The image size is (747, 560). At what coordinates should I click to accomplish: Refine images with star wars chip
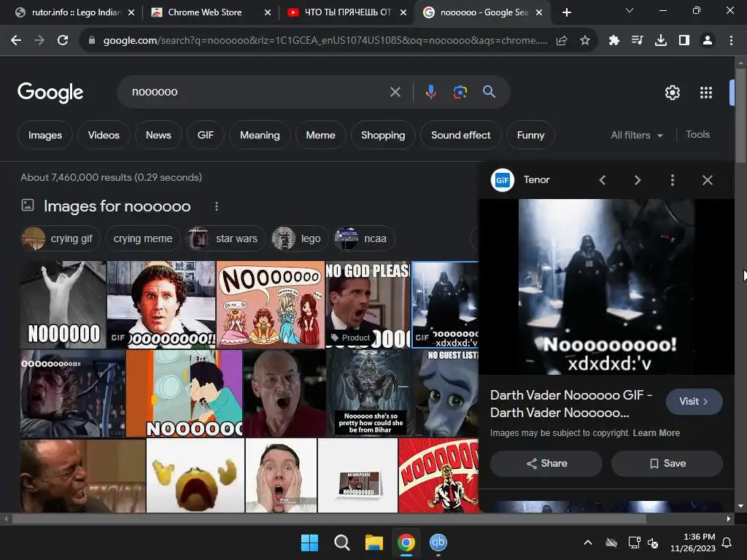click(226, 238)
